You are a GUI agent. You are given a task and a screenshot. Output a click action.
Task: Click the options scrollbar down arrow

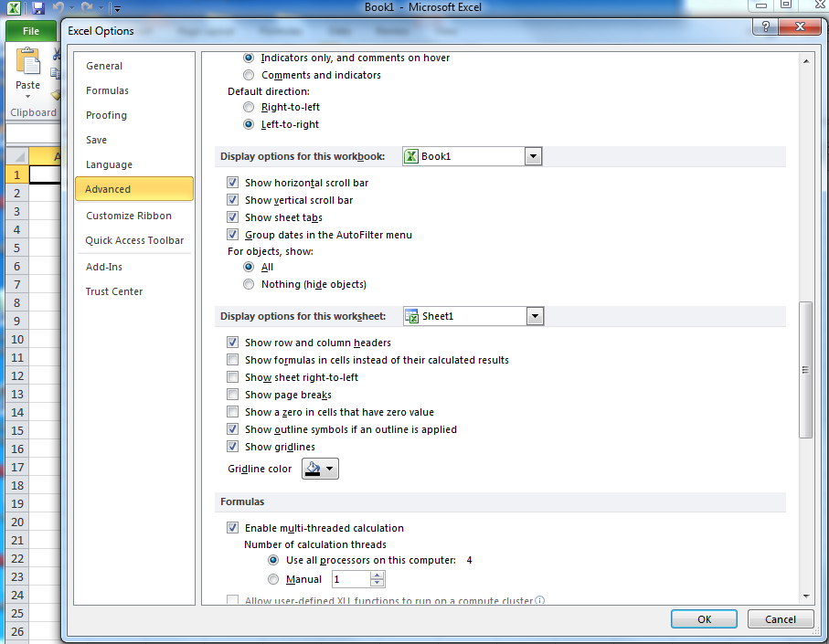pos(806,596)
